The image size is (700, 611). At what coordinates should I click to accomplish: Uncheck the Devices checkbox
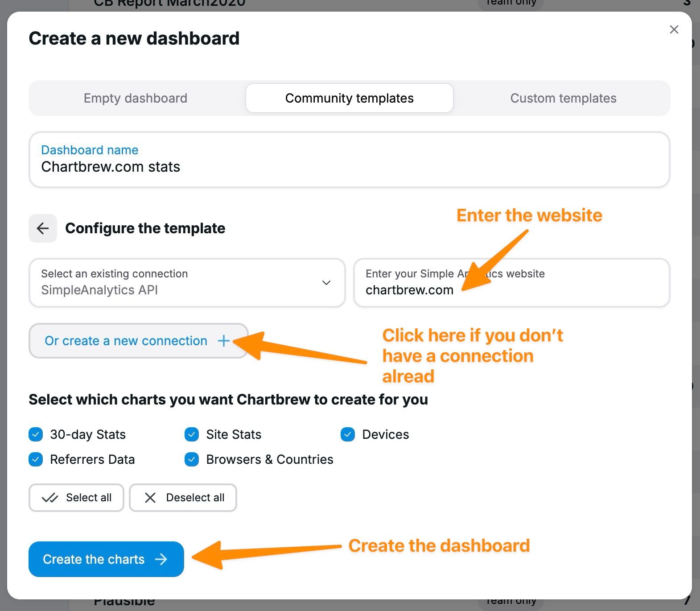point(347,434)
